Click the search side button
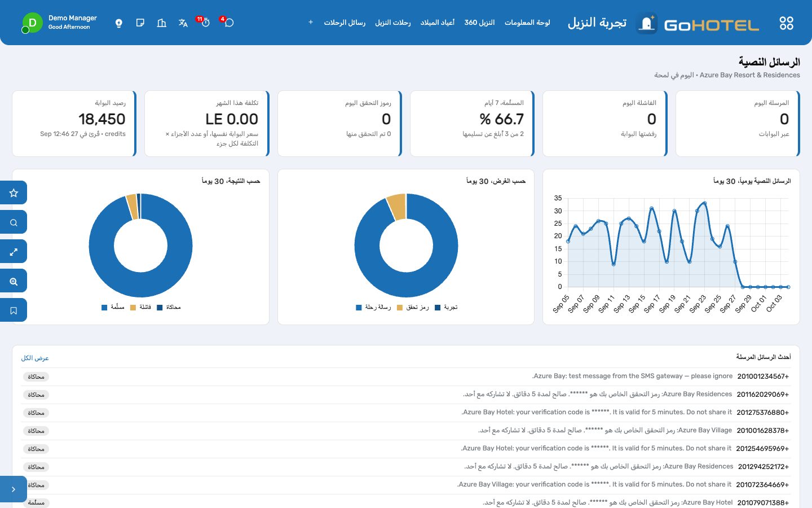The width and height of the screenshot is (812, 508). (x=14, y=222)
